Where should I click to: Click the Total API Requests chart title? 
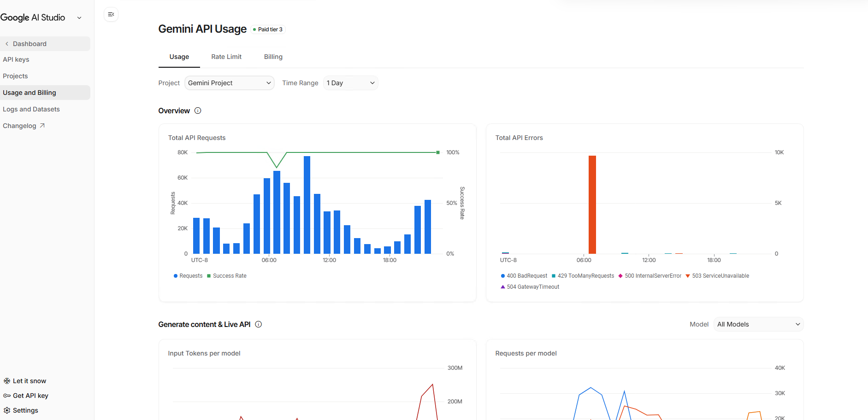coord(197,138)
